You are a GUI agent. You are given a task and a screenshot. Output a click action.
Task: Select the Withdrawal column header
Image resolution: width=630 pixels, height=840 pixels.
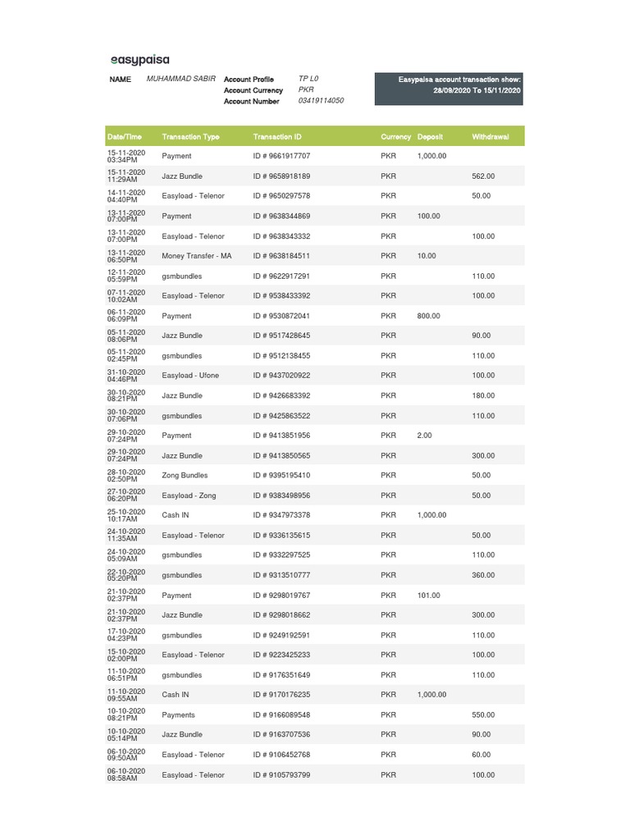pos(491,137)
